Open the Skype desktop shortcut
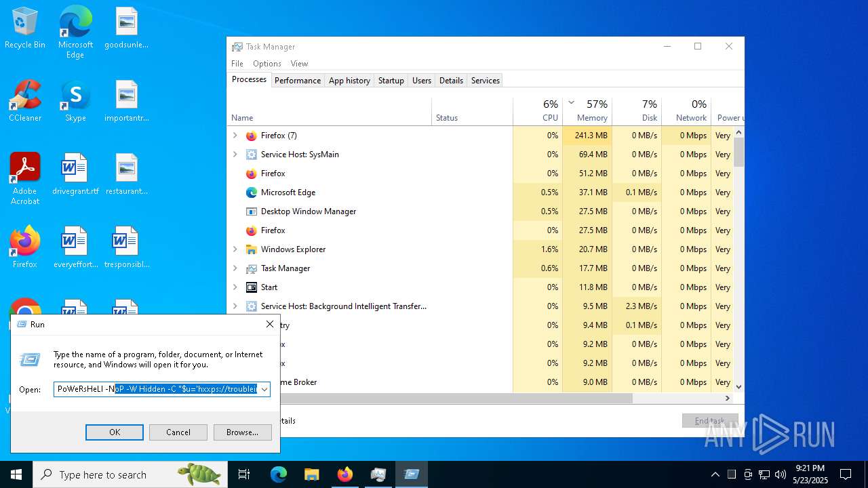This screenshot has height=488, width=868. 75,102
